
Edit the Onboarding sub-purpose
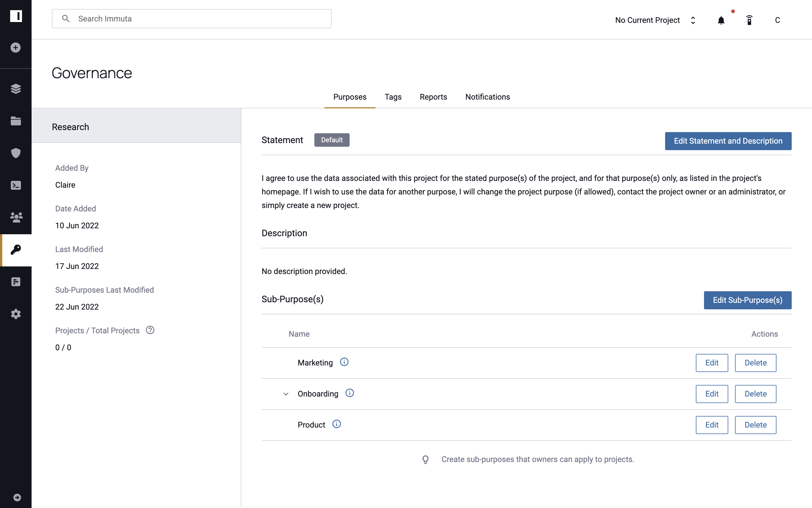point(712,394)
